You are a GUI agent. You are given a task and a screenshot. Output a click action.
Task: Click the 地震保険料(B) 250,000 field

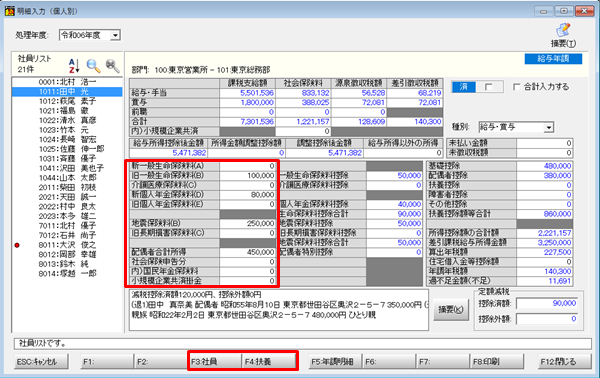248,223
